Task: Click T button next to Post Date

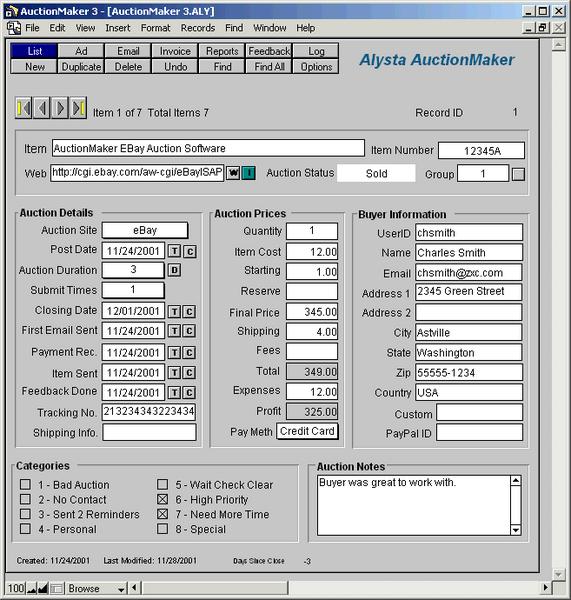Action: point(175,251)
